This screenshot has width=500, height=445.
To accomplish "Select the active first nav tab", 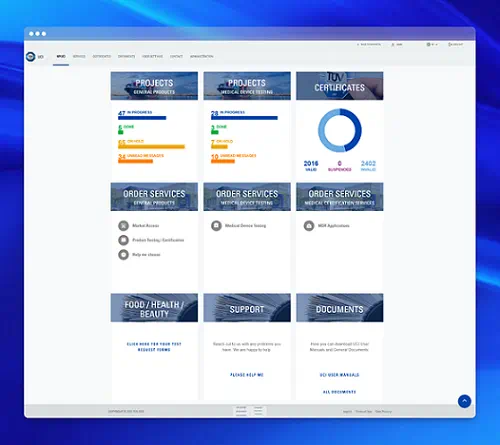I will (x=61, y=56).
